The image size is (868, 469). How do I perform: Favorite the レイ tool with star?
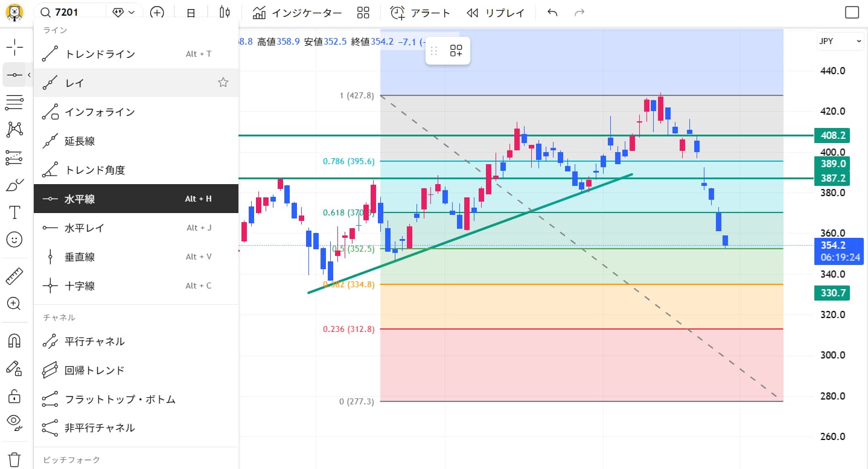click(x=223, y=83)
